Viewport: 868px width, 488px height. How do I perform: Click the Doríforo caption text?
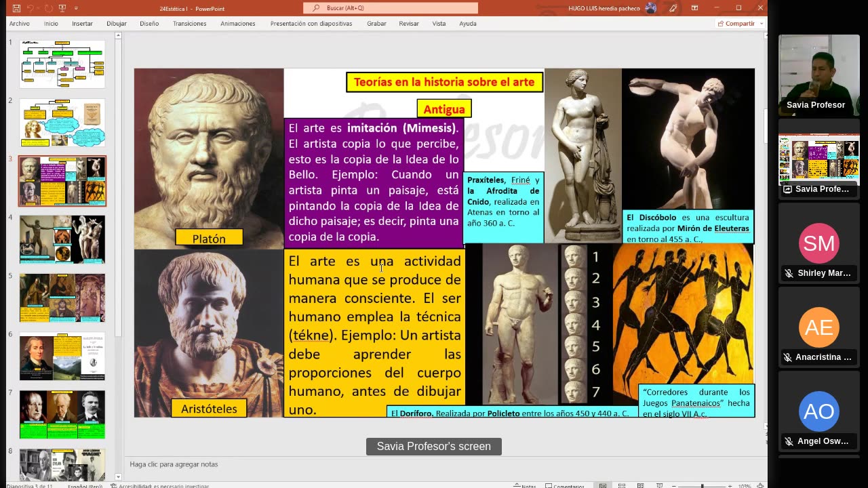(510, 413)
